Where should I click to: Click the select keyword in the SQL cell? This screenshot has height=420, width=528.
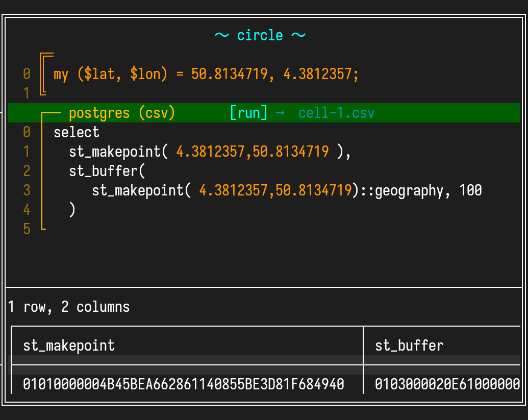(77, 133)
